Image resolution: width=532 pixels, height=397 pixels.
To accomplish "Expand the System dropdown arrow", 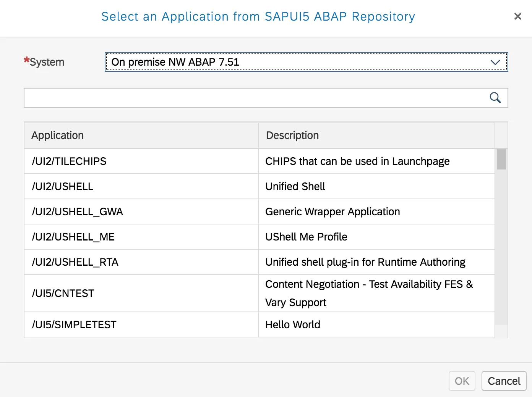I will click(495, 62).
